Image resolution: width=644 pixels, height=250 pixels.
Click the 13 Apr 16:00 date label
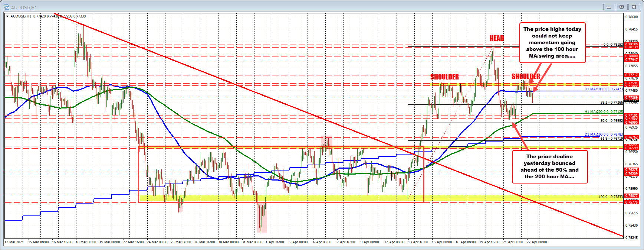[418, 242]
